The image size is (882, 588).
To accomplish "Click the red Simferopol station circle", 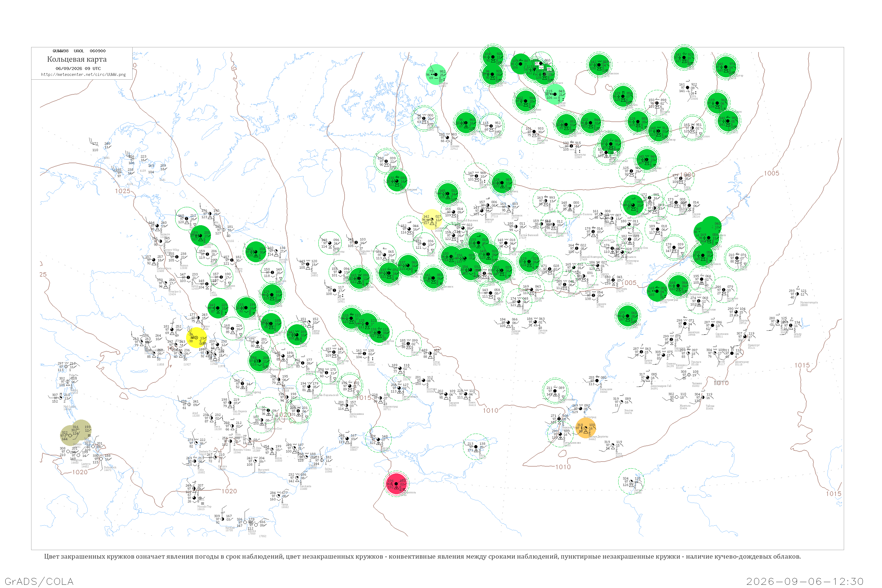I will (396, 484).
